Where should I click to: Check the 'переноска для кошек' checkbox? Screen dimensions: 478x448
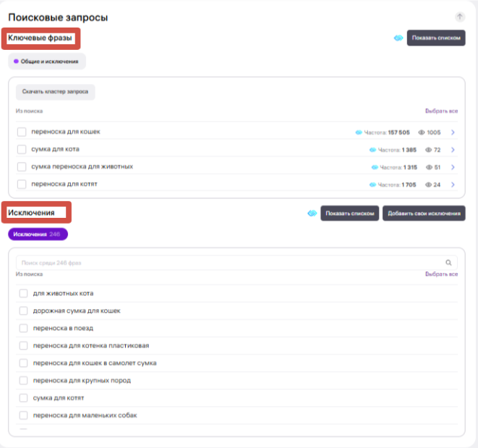point(22,132)
